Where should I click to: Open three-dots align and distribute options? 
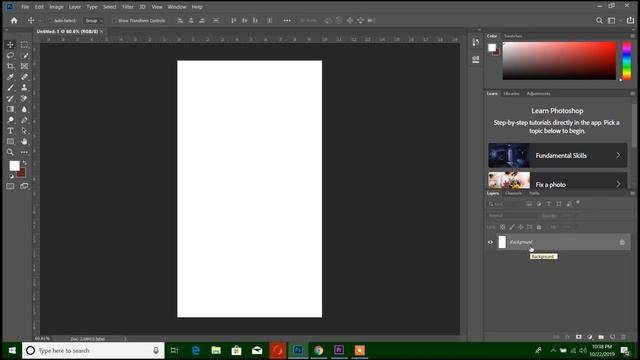[287, 20]
